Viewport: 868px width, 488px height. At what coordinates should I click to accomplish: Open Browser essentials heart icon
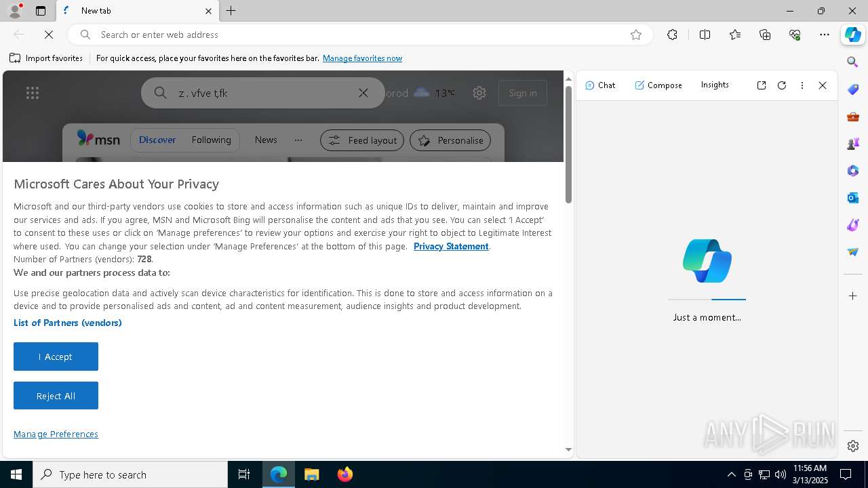[795, 35]
